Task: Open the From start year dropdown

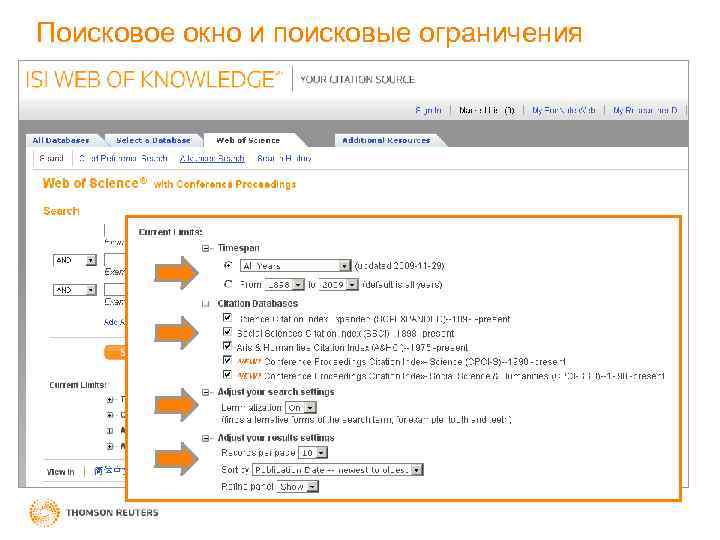Action: coord(285,285)
